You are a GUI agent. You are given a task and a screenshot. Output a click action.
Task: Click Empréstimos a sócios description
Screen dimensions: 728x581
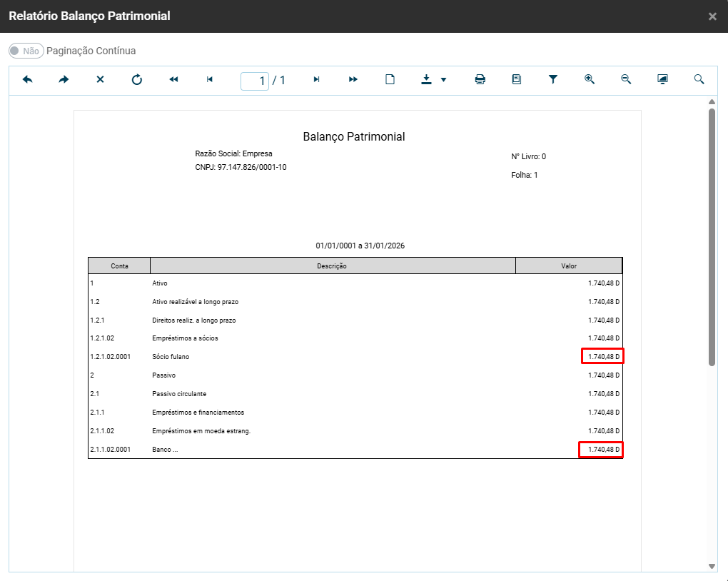coord(186,338)
